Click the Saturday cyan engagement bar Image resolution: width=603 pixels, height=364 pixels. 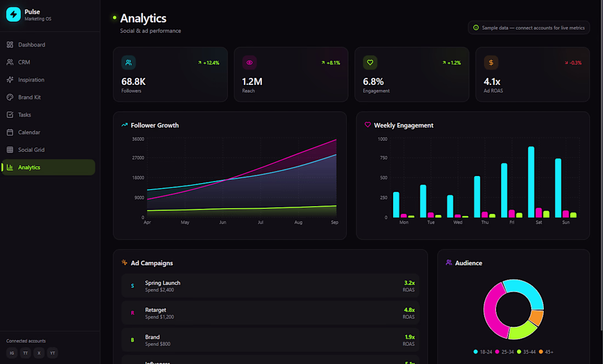[x=531, y=182]
